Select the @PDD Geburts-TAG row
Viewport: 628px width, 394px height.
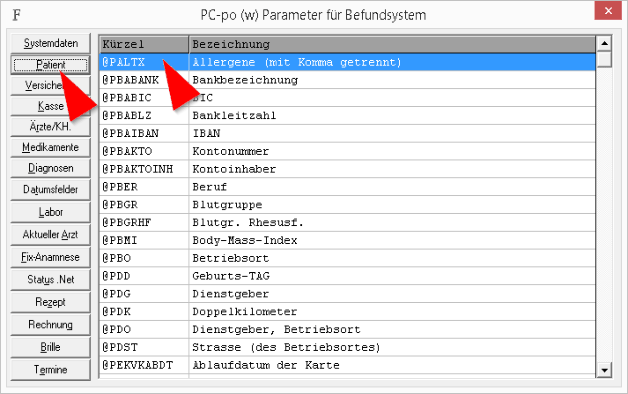tap(348, 276)
